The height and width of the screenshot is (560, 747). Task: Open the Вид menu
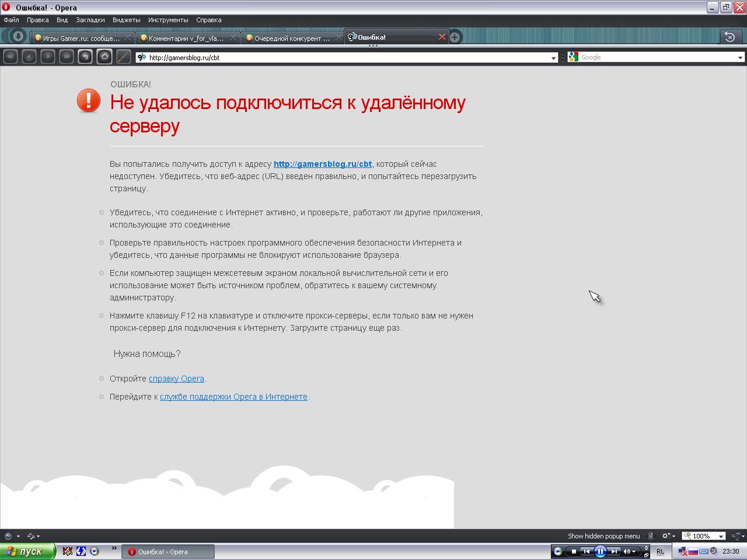62,20
